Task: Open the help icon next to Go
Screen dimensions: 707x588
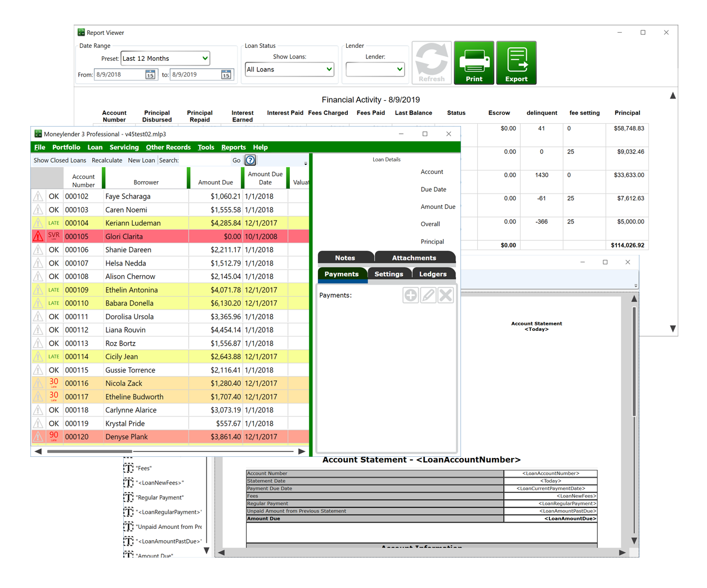Action: point(250,160)
